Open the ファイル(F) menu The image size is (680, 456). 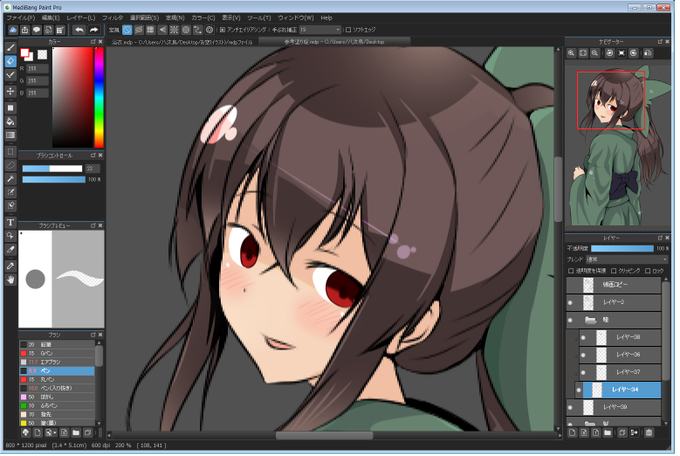[x=20, y=18]
